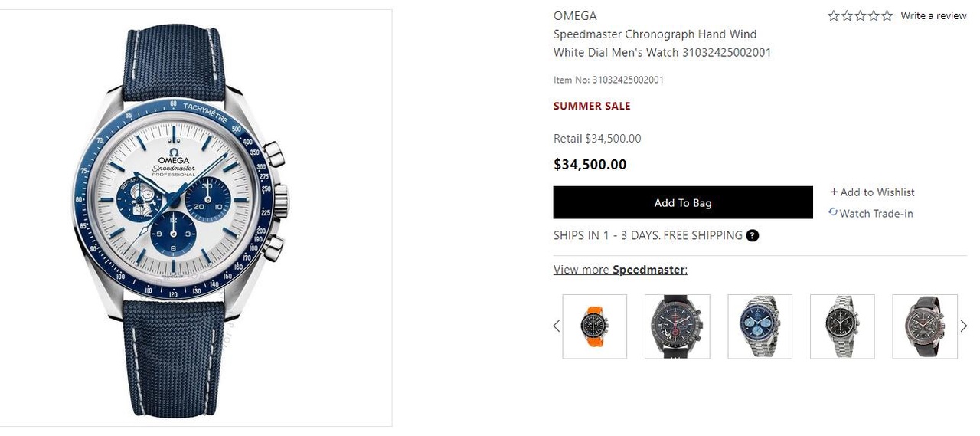The width and height of the screenshot is (980, 436).
Task: Click the plus icon for Add to Wishlist
Action: [834, 192]
